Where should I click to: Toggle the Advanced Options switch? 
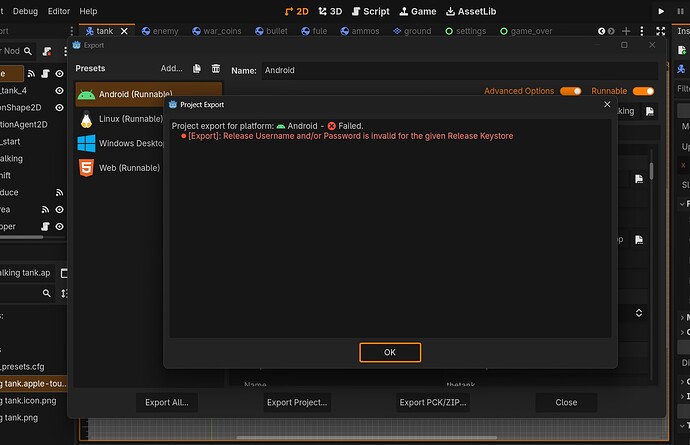570,91
